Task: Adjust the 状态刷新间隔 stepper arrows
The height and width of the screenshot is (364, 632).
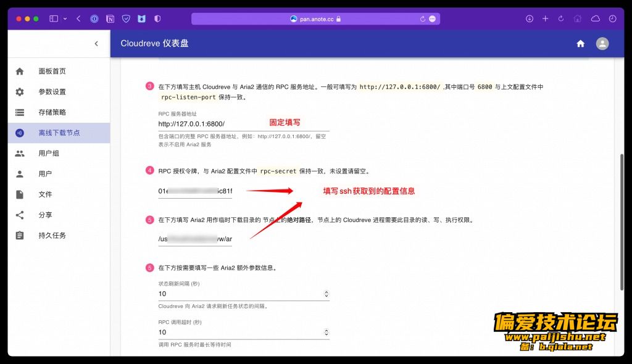Action: [x=326, y=294]
